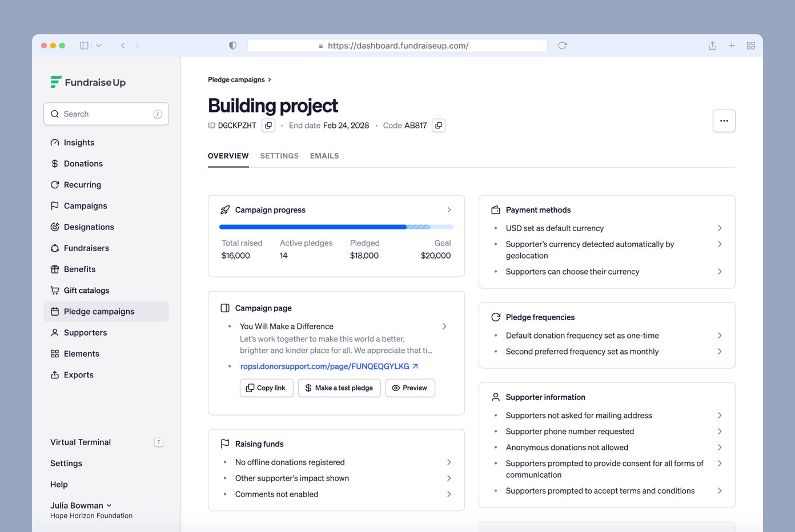Click the browser address bar

click(397, 46)
